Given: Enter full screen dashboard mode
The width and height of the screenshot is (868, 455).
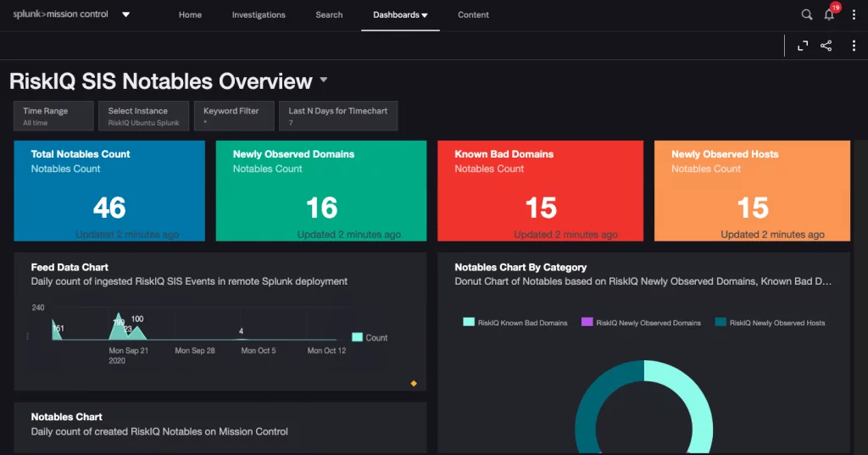Looking at the screenshot, I should 803,46.
